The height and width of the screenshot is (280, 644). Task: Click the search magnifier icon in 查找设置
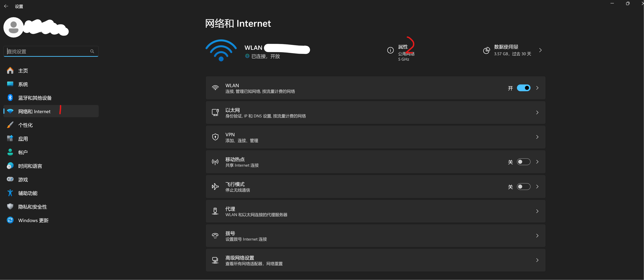click(92, 51)
